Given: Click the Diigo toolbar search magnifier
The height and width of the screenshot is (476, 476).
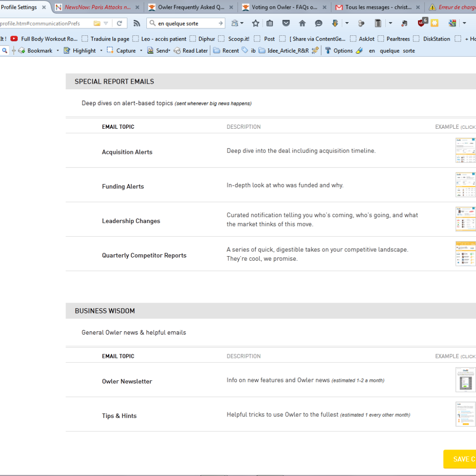Looking at the screenshot, I should click(x=5, y=51).
